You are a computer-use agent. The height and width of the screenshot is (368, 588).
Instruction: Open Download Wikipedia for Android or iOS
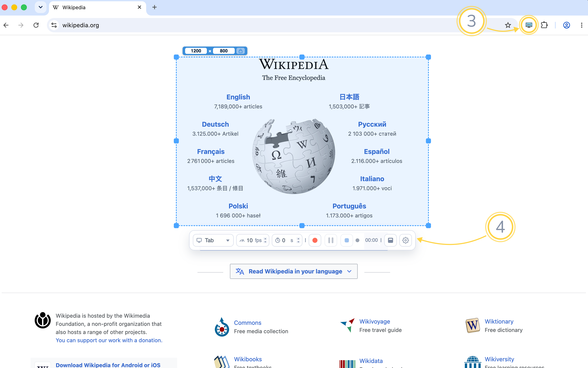click(x=108, y=365)
